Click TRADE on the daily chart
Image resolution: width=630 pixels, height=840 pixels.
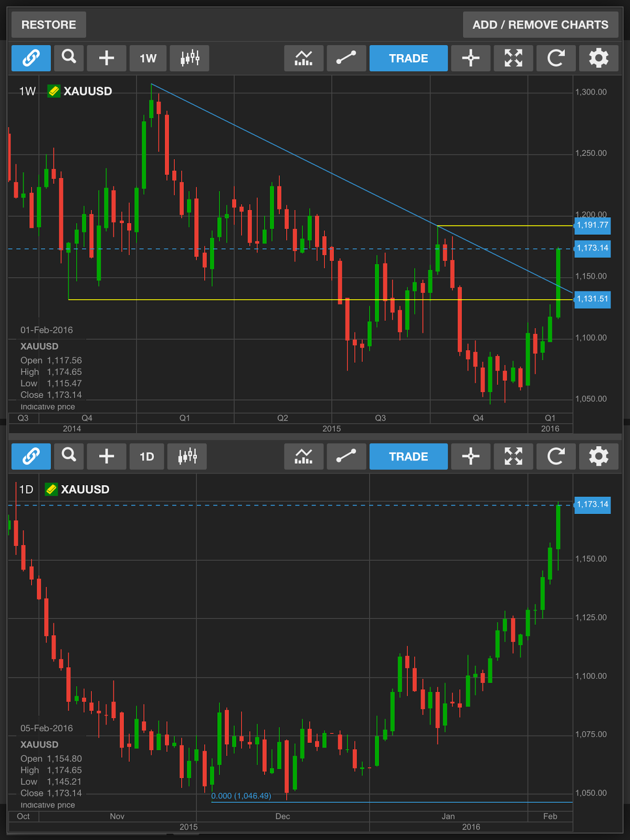pyautogui.click(x=408, y=456)
